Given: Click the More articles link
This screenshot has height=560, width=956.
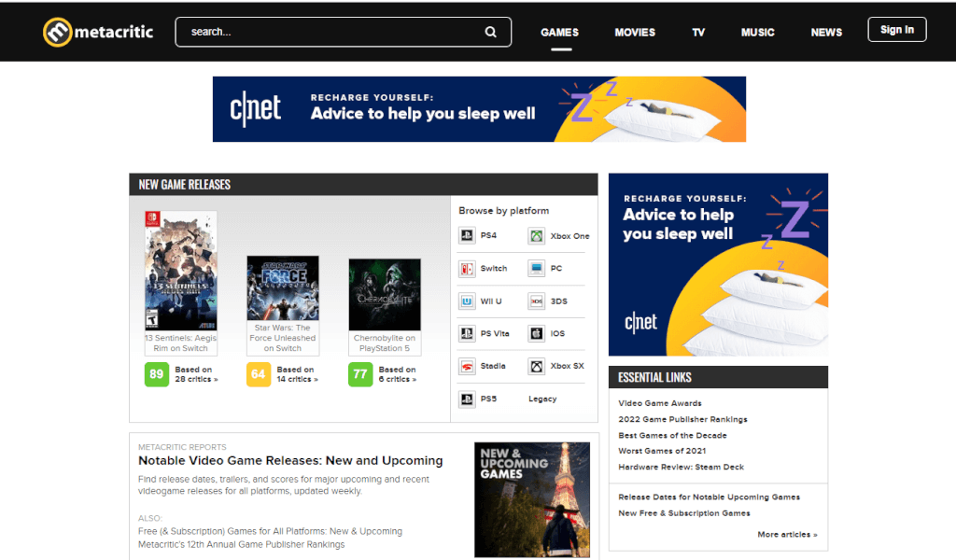Looking at the screenshot, I should (x=787, y=535).
